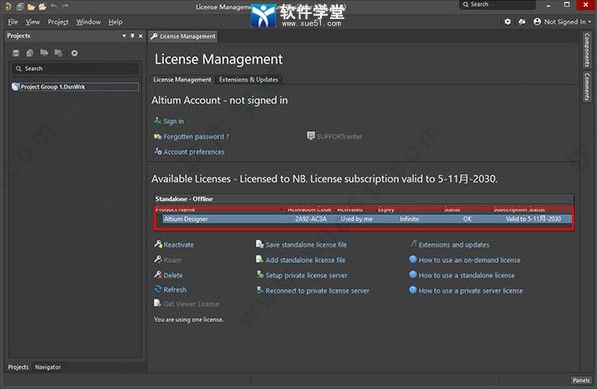Open the SUPPORTcenter link
597x389 pixels.
(x=335, y=136)
